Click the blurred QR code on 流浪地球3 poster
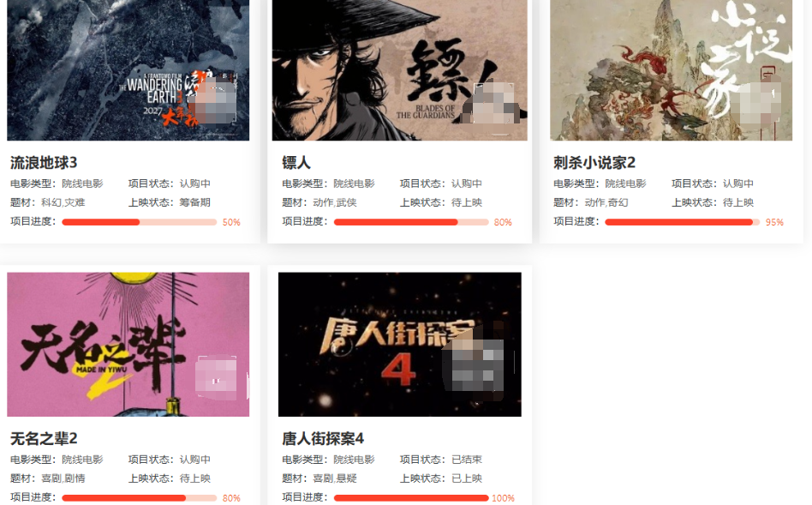This screenshot has width=812, height=505. 216,100
